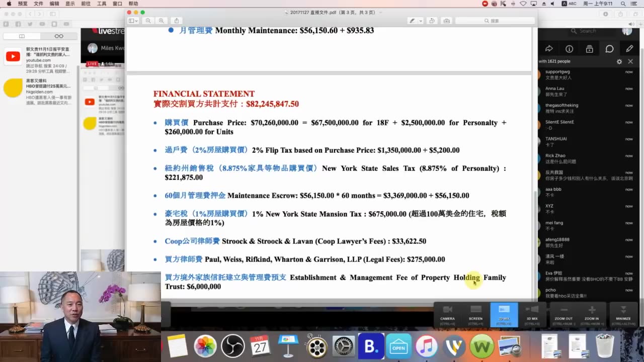The height and width of the screenshot is (362, 644).
Task: Open the 前往 menu
Action: point(86,4)
